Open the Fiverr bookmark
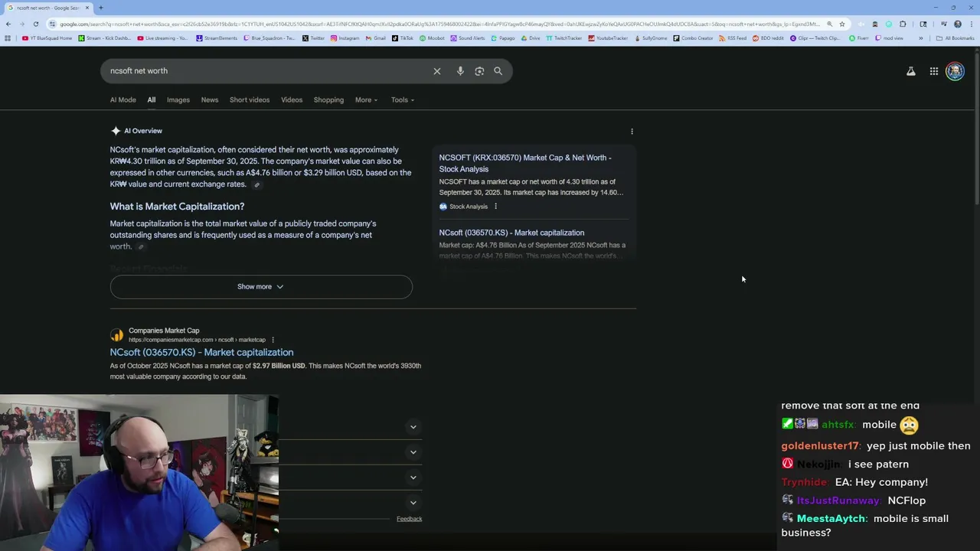Viewport: 980px width, 551px height. tap(859, 38)
